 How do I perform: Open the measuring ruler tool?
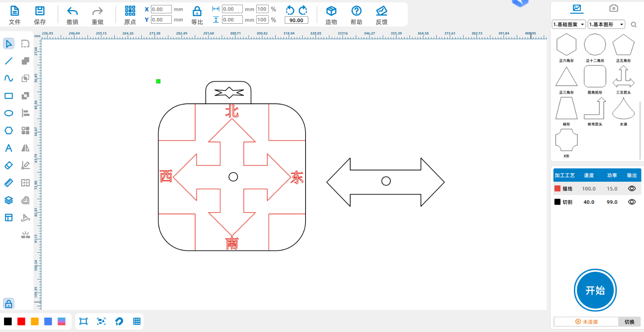tap(8, 183)
